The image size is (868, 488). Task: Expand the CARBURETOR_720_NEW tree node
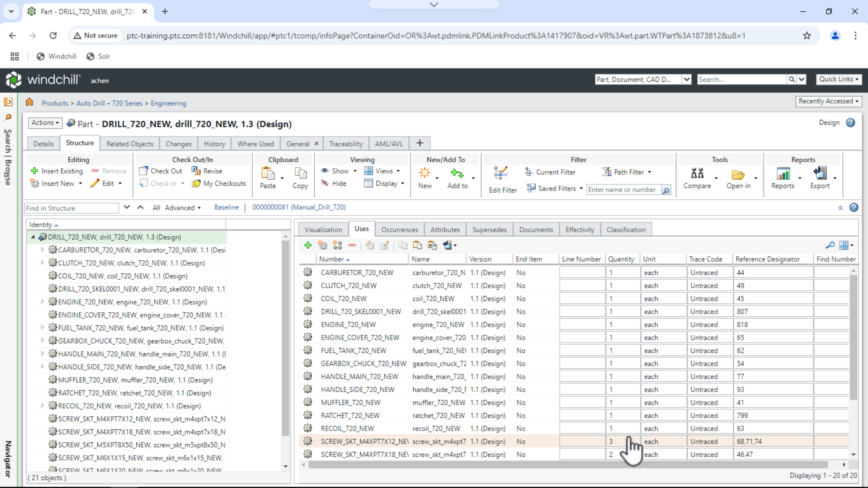42,249
